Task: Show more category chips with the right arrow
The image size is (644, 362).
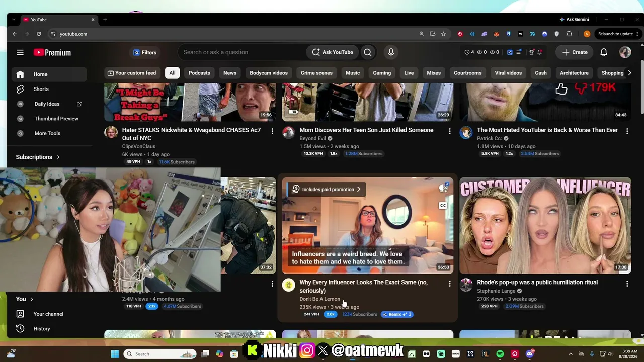Action: (629, 73)
